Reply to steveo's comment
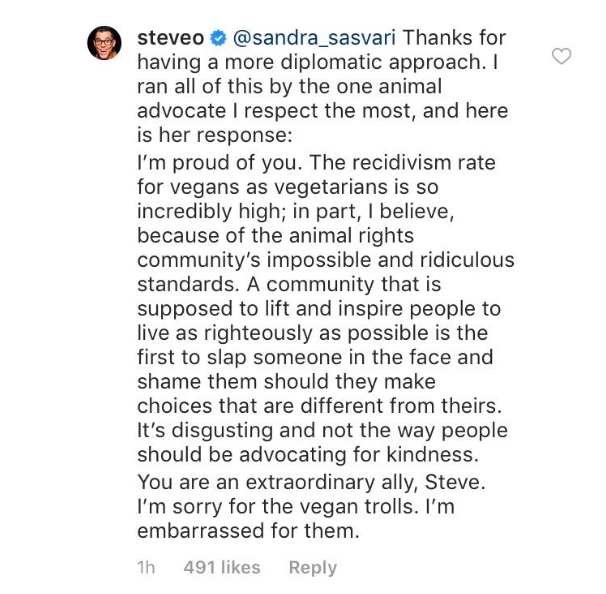This screenshot has height=594, width=606. click(312, 567)
